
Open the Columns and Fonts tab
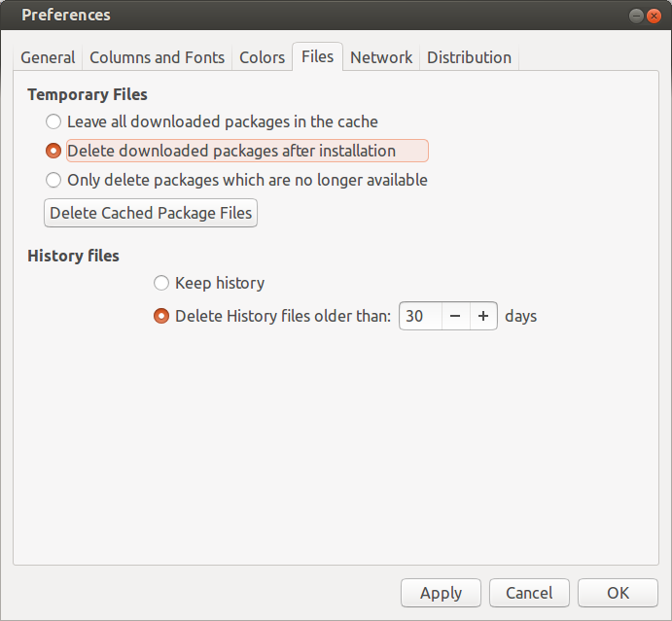(x=157, y=57)
